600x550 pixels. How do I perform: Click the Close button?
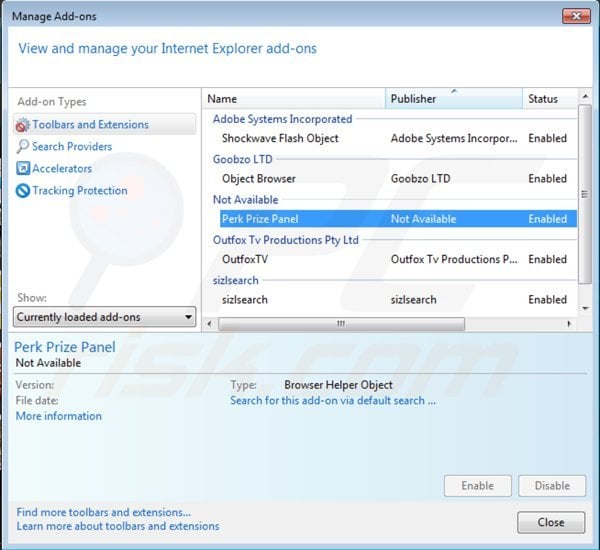[x=551, y=522]
